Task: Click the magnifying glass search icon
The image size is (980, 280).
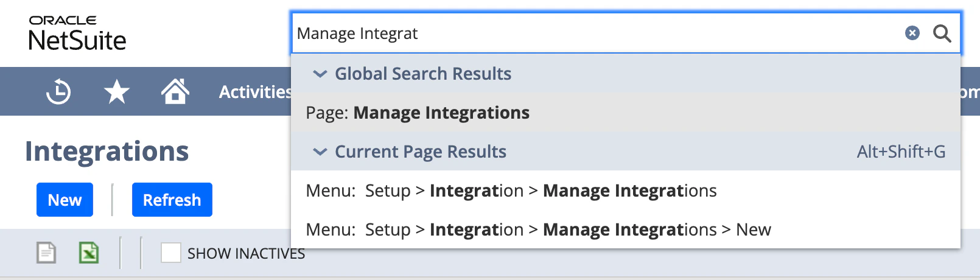Action: coord(942,33)
